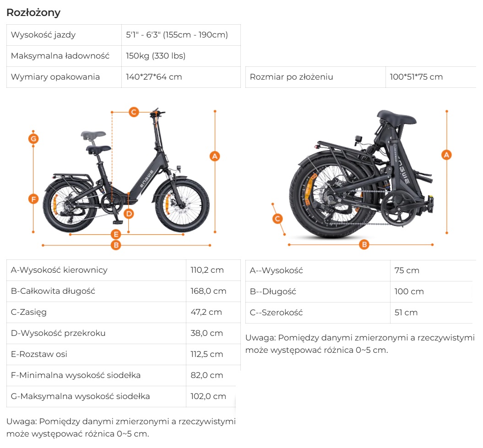Click orange A marker beside folded bike
This screenshot has height=448, width=483.
tap(447, 155)
